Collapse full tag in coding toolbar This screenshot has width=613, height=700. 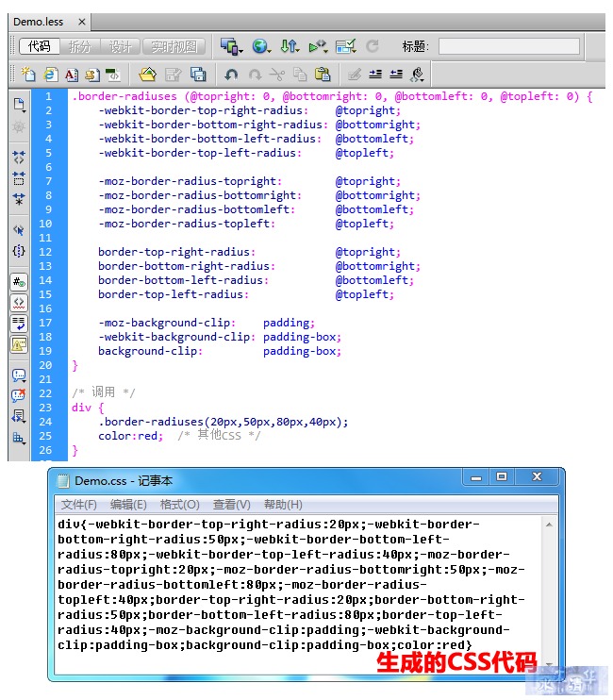point(19,158)
